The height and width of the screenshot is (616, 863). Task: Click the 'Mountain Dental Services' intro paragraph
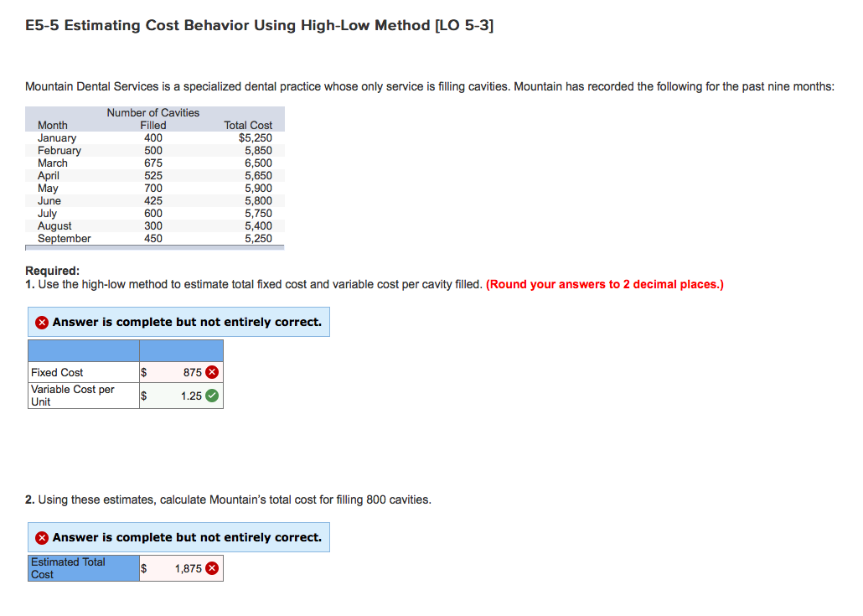pyautogui.click(x=429, y=87)
